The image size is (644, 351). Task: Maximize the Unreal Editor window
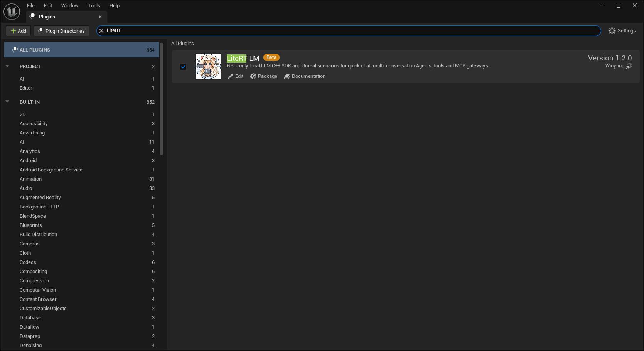coord(619,6)
